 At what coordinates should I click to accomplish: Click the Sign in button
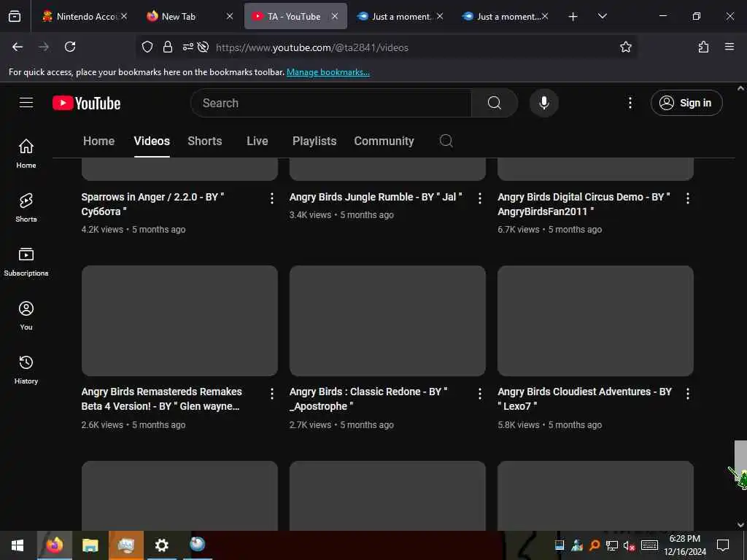pyautogui.click(x=686, y=103)
